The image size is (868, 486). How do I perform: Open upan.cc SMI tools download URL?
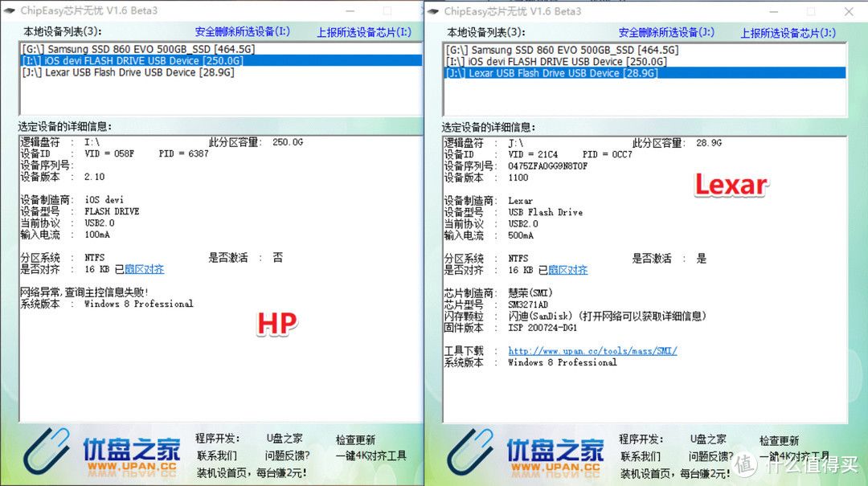pos(592,350)
